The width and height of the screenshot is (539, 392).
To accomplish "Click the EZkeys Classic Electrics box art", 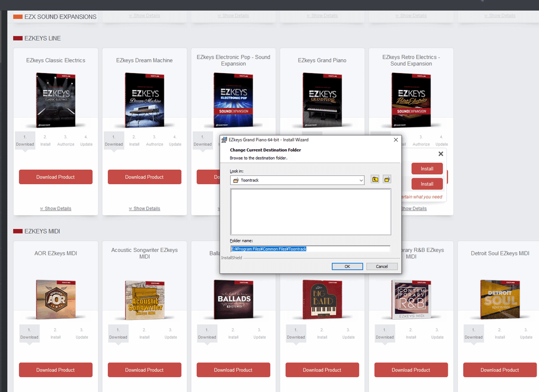I will tap(55, 100).
